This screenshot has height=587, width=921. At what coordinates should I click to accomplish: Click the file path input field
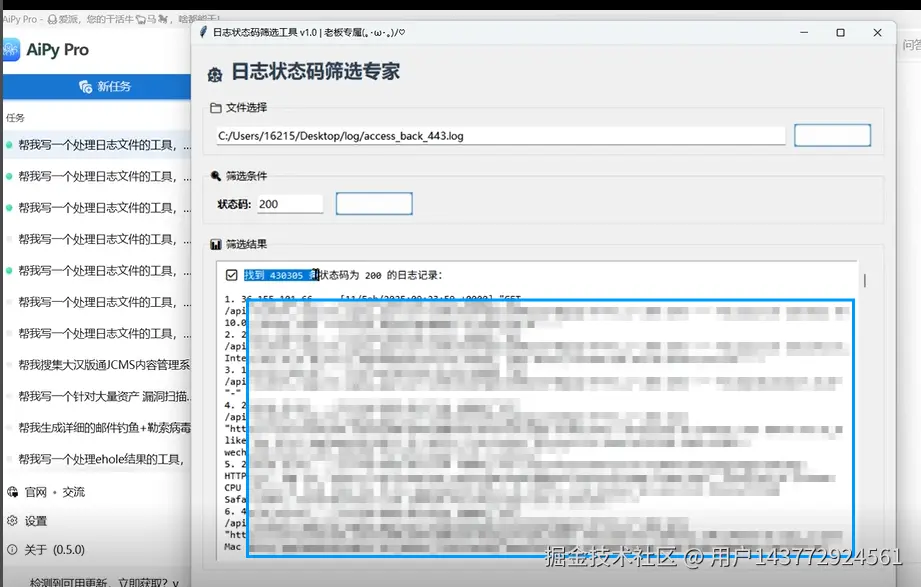pos(500,136)
